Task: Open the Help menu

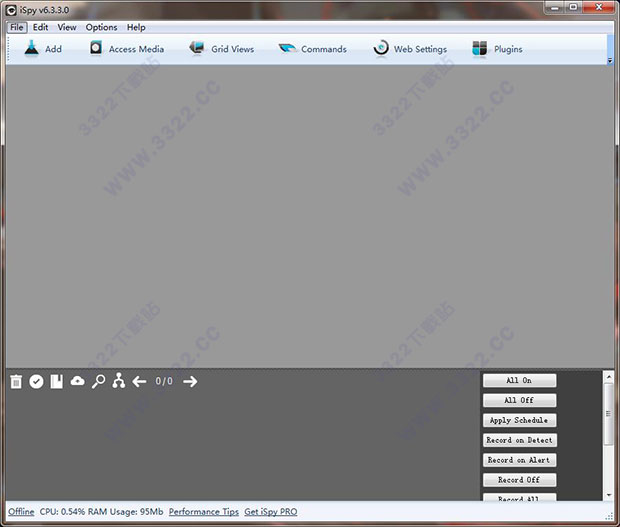Action: tap(136, 27)
